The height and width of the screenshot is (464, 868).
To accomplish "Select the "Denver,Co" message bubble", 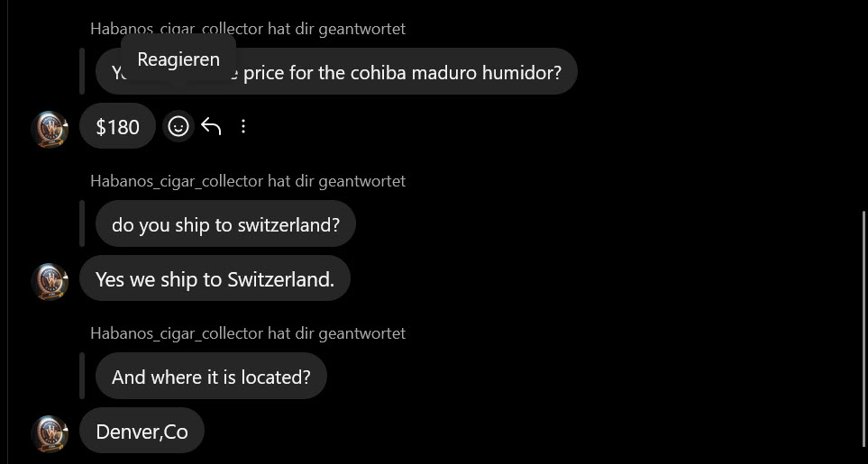I will [142, 432].
